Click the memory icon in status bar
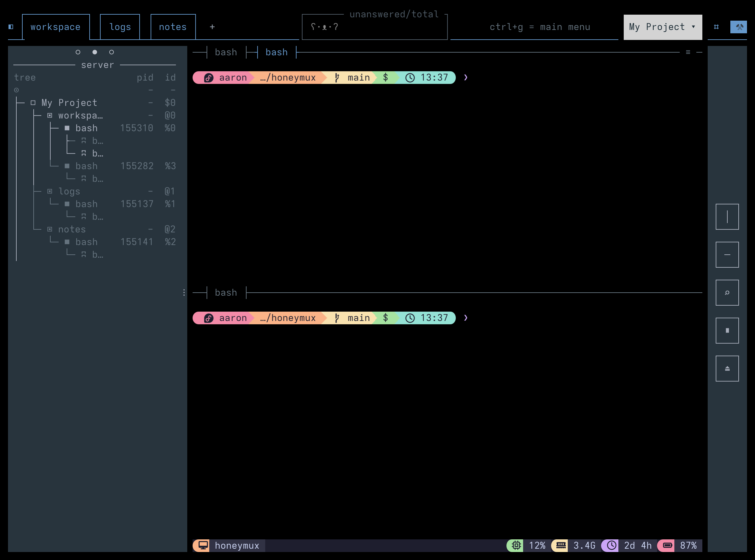Screen dimensions: 755x560 point(561,545)
